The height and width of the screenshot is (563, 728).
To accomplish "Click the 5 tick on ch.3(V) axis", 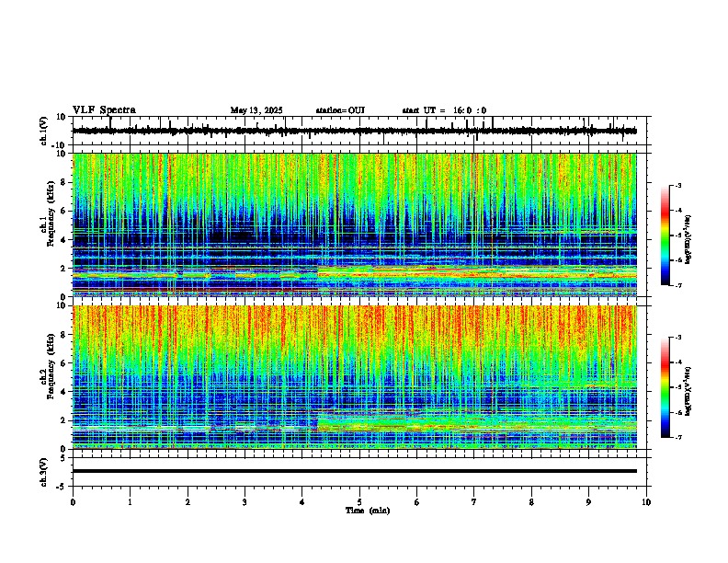I will click(x=64, y=457).
